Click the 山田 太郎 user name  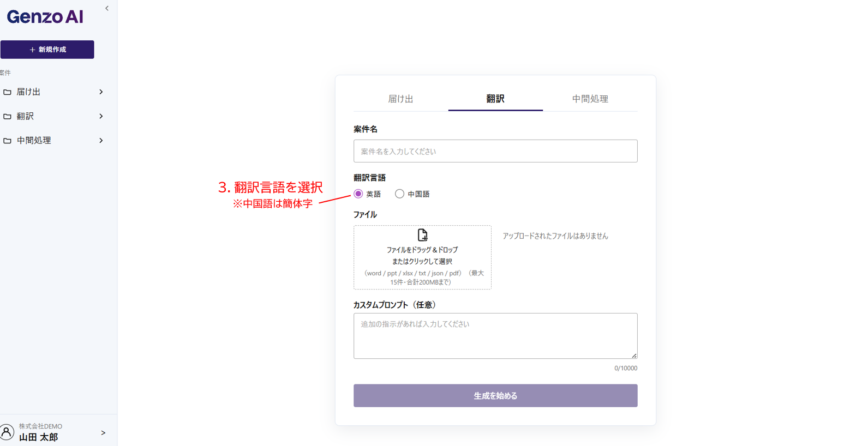tap(38, 437)
